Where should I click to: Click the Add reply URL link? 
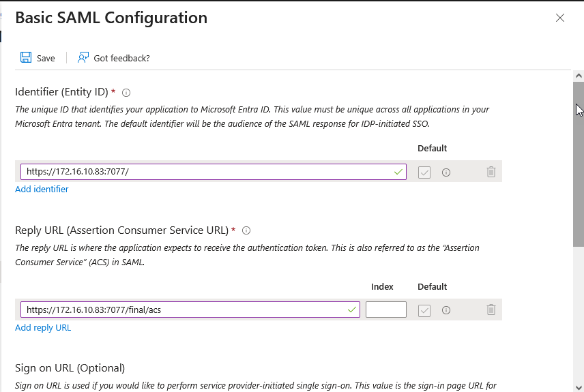(x=43, y=327)
